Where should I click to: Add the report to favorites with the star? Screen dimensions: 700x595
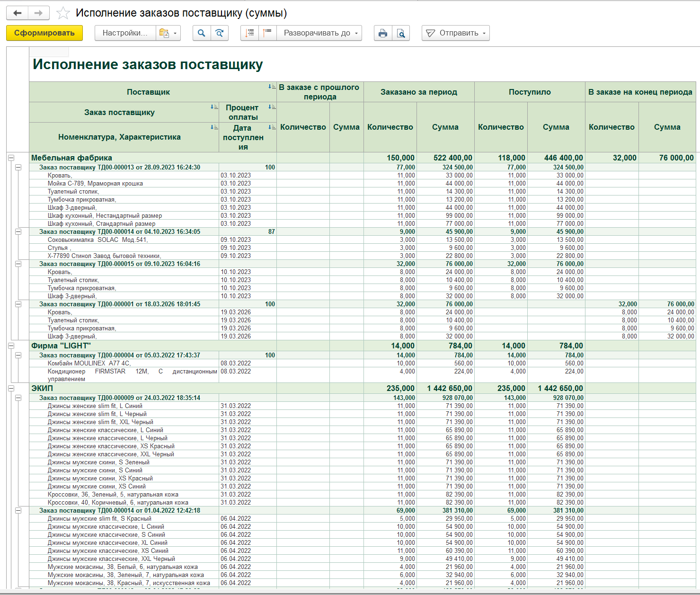click(63, 13)
